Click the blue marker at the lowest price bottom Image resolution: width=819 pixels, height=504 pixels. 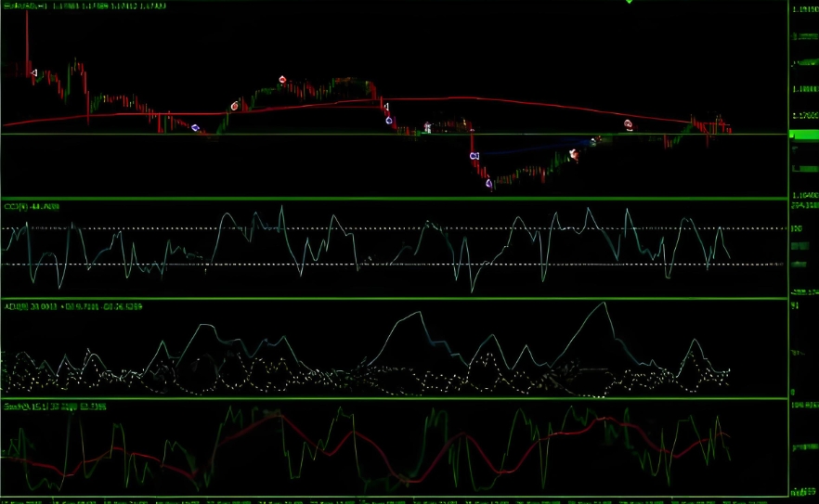pos(489,183)
